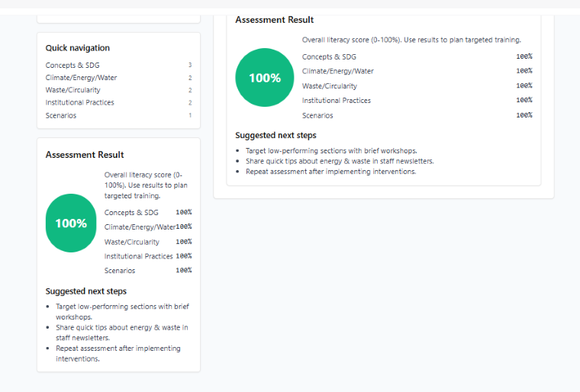Select Concepts & SDG row in main results
This screenshot has height=392, width=580.
pos(329,56)
